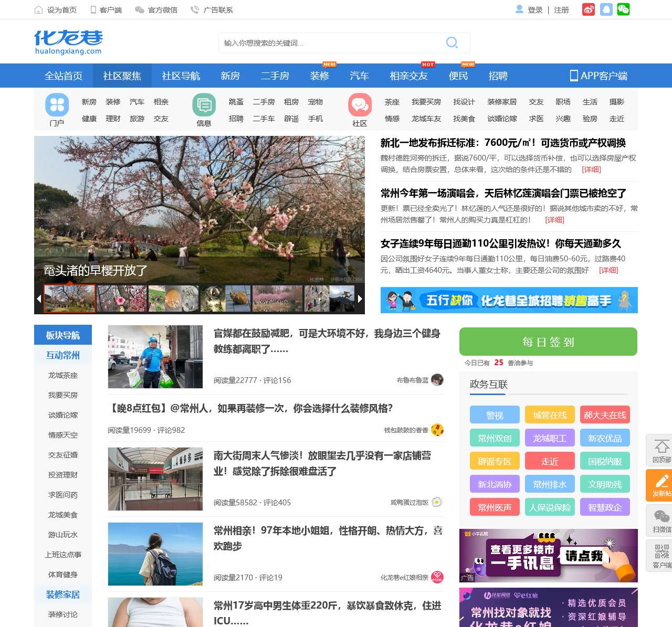Click the 咸鸭蛋过泡饭 author avatar
This screenshot has height=627, width=672.
[x=437, y=502]
